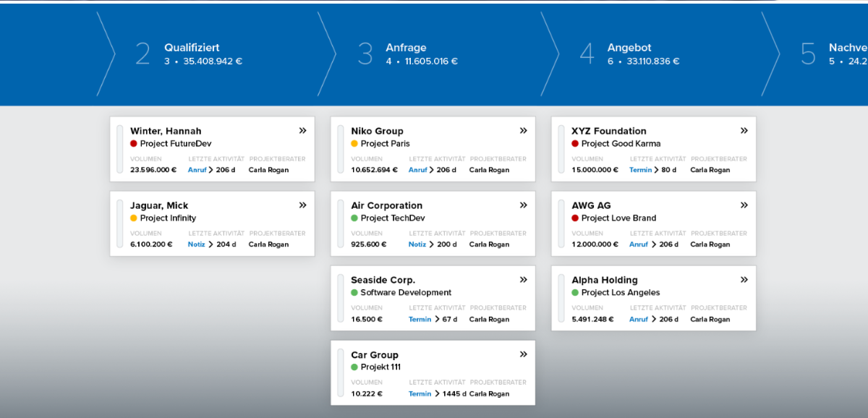The image size is (868, 418).
Task: Select the Qualifiziert pipeline stage
Action: (x=192, y=54)
